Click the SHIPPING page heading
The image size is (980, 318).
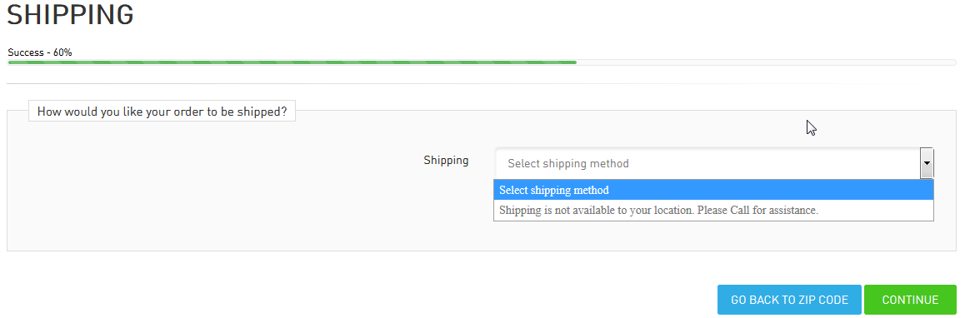[x=71, y=15]
